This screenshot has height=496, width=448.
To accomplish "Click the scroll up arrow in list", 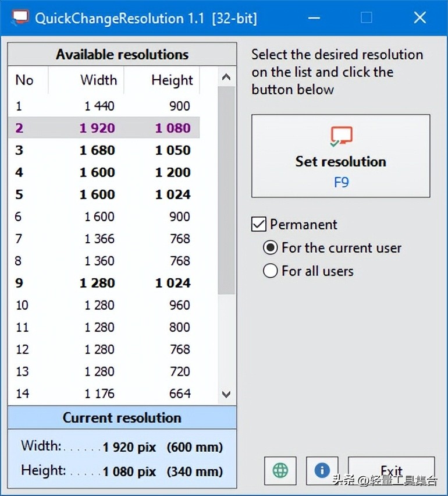I will pos(226,77).
